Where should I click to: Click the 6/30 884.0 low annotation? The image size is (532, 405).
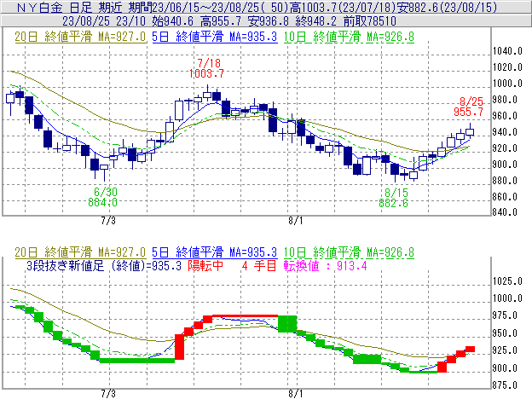coord(103,197)
